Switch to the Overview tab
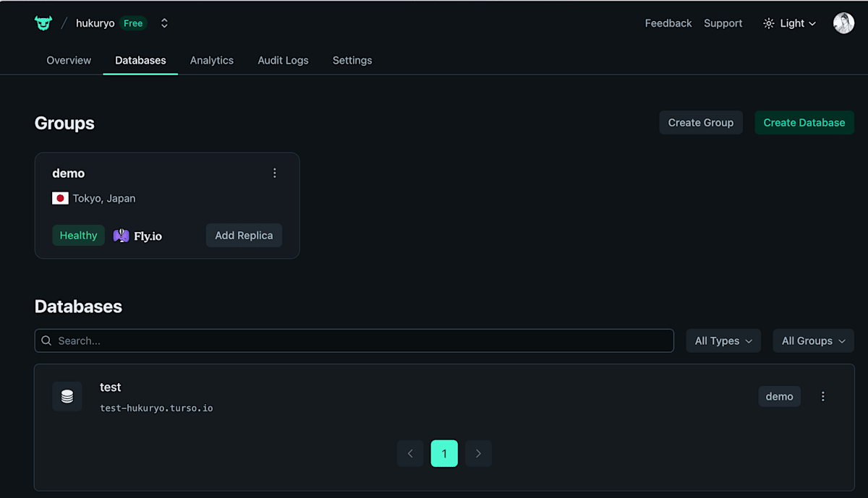Image resolution: width=868 pixels, height=498 pixels. [x=69, y=60]
